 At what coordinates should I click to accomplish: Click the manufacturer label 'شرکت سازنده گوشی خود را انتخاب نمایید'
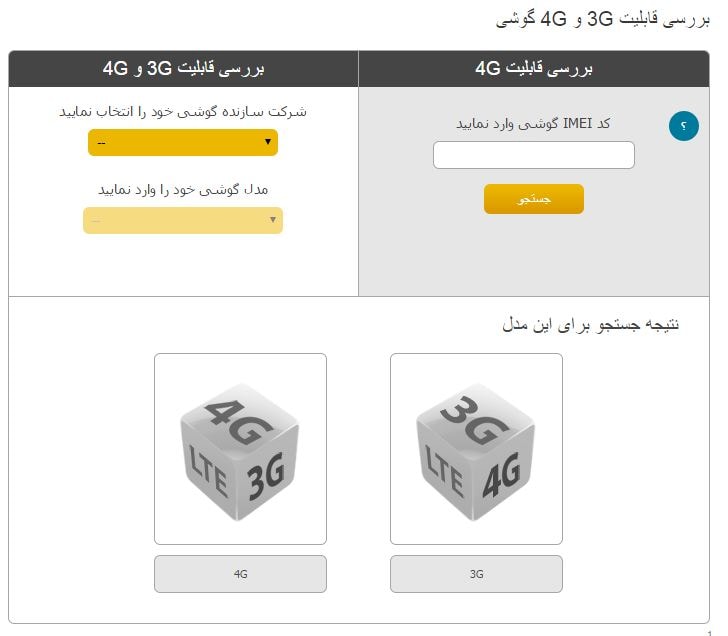(183, 111)
